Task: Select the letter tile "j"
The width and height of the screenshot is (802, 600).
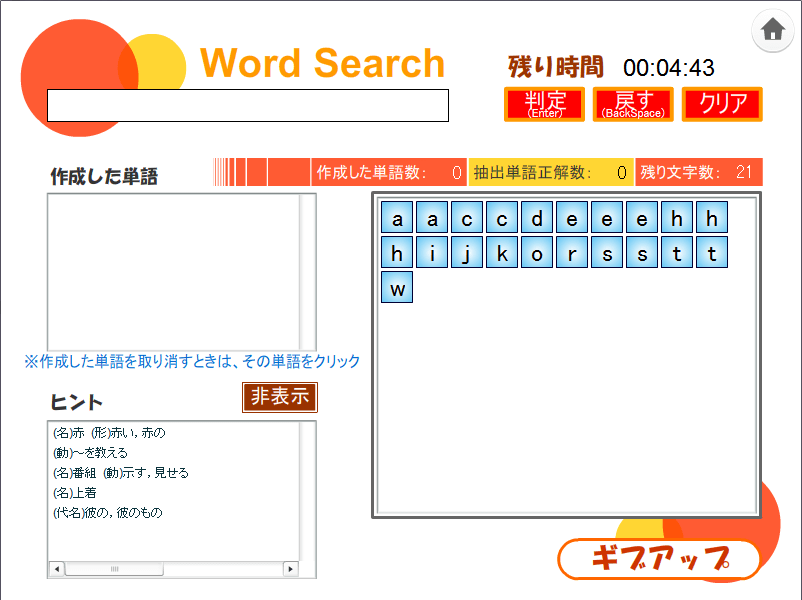Action: pos(467,252)
